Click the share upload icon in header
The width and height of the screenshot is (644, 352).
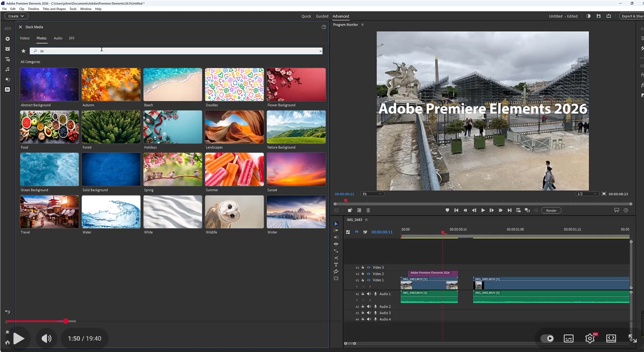point(609,16)
